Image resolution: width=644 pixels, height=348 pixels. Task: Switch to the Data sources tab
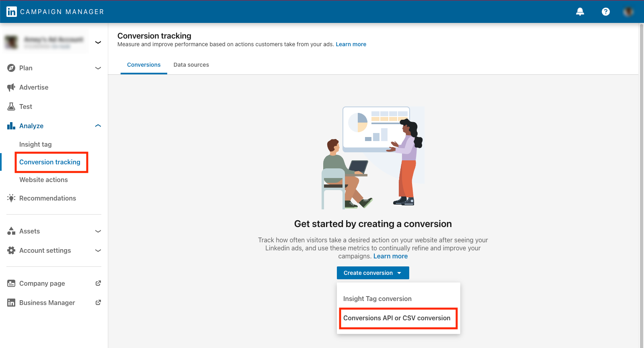tap(191, 65)
